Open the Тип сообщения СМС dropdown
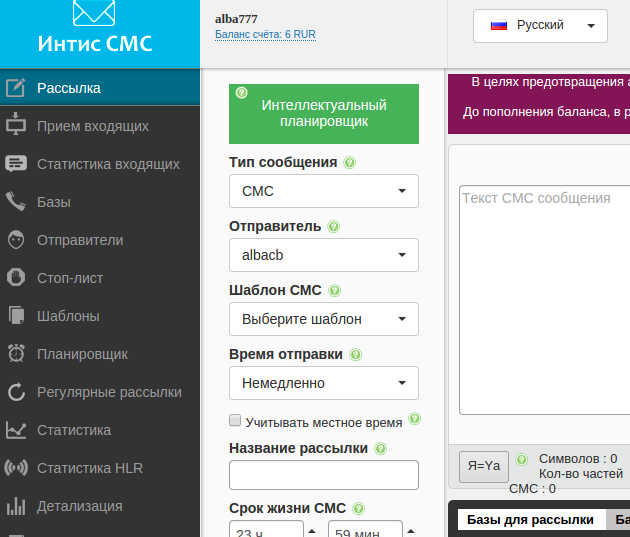 pos(323,191)
